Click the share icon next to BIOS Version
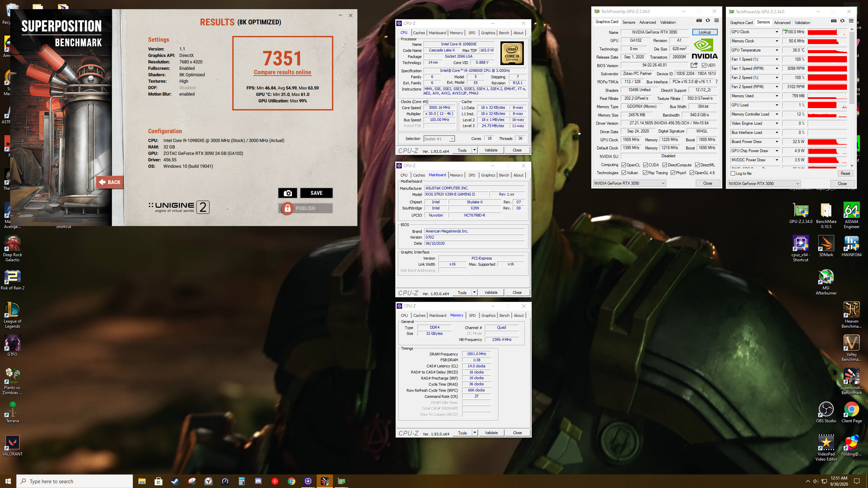The image size is (868, 488). (694, 65)
